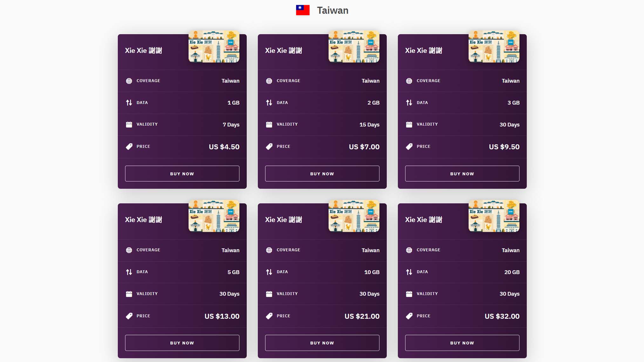Click Buy Now on 3 GB plan

pos(462,174)
